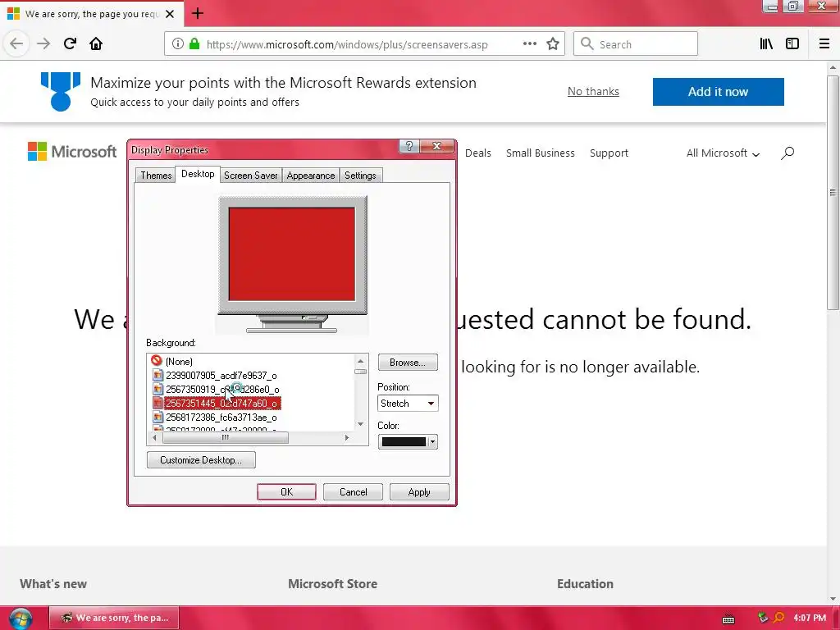Open Small Business navigation link
Viewport: 840px width, 630px height.
point(540,153)
